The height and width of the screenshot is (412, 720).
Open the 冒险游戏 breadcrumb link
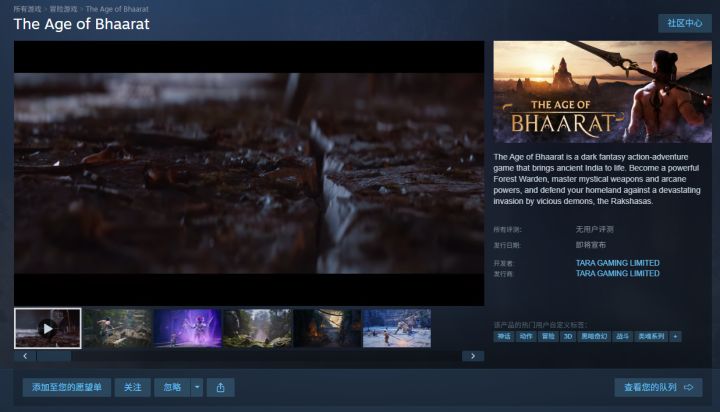coord(63,9)
